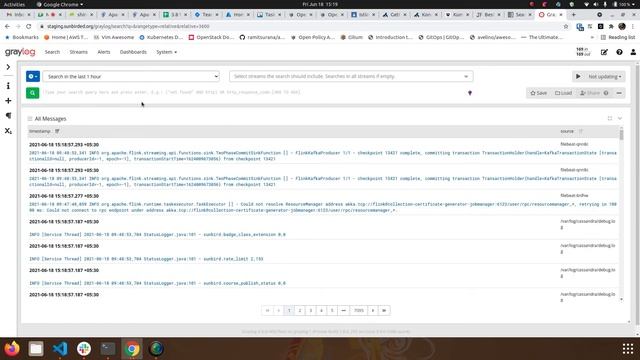
Task: Jump to first page with double arrow
Action: 267,311
